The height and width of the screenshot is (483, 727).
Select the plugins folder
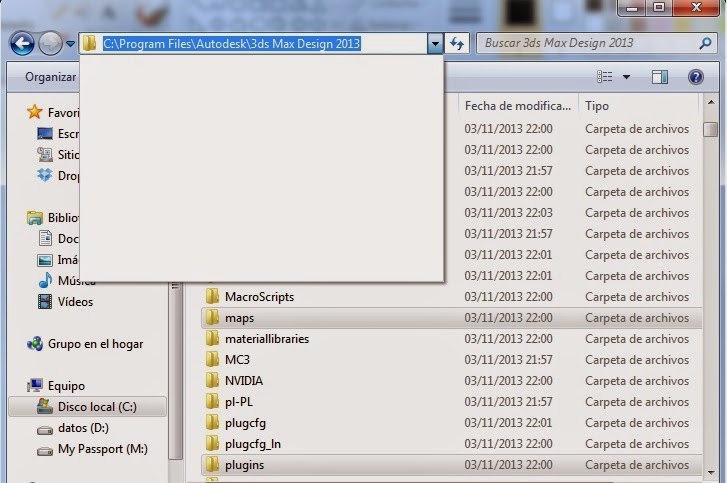[452, 465]
